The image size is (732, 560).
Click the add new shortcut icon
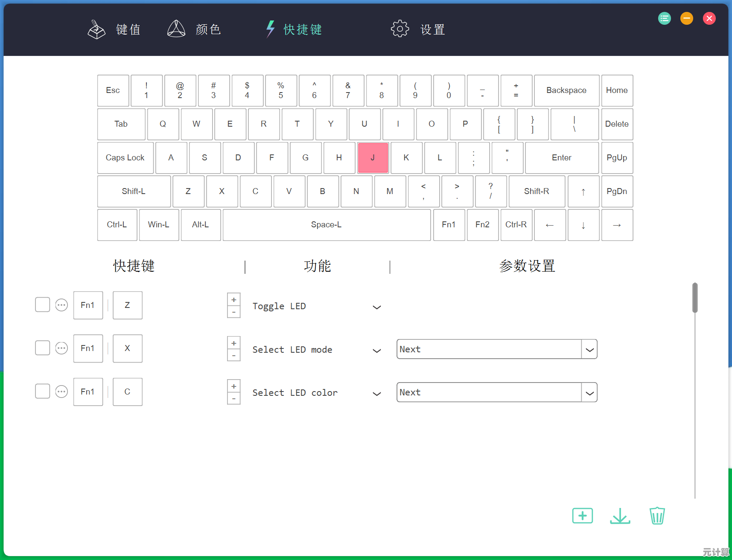point(582,516)
